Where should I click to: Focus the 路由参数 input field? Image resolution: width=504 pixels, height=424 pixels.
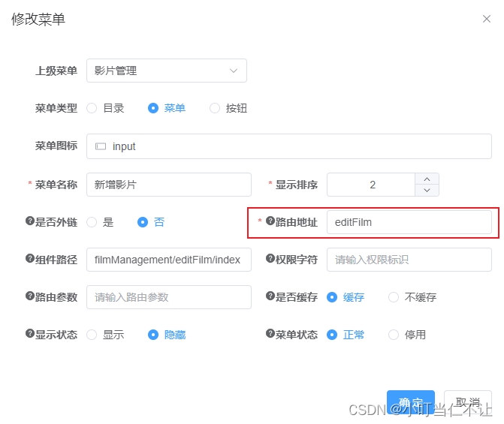[169, 297]
